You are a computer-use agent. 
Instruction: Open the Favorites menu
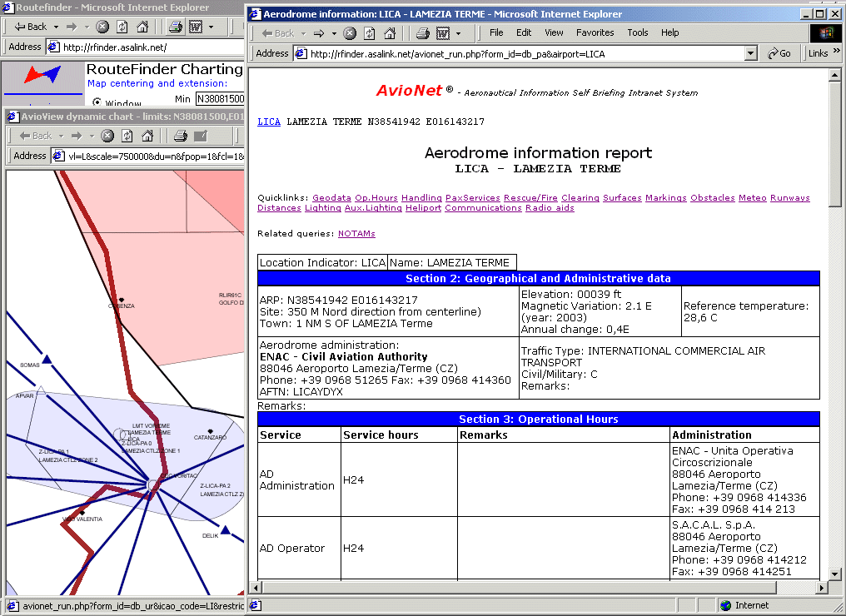tap(595, 33)
